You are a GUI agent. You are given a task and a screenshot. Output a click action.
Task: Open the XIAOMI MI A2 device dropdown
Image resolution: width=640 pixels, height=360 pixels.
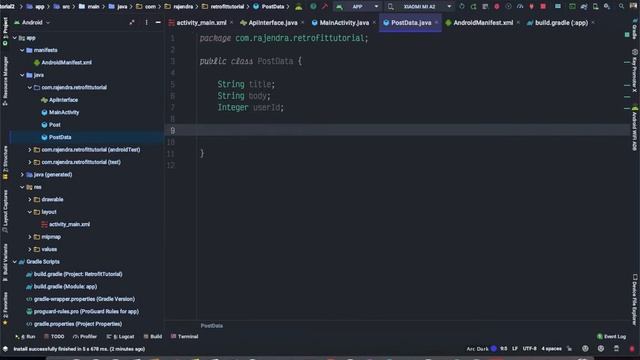(x=420, y=7)
